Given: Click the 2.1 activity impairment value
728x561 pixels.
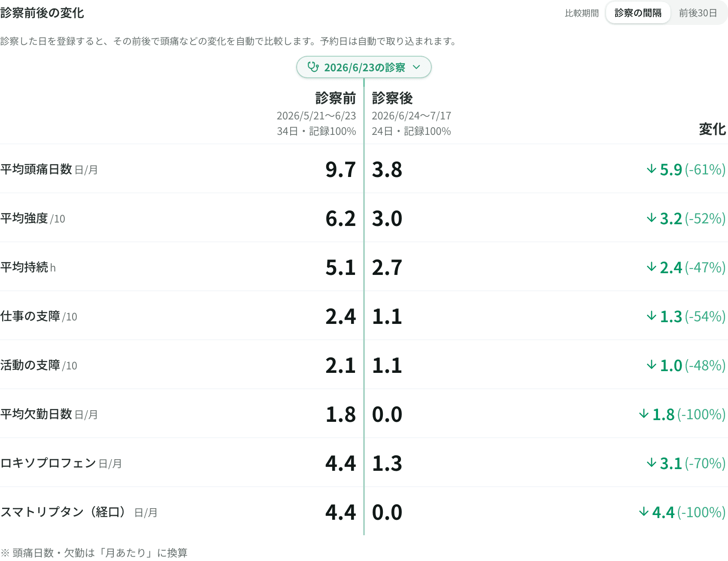Looking at the screenshot, I should coord(340,365).
